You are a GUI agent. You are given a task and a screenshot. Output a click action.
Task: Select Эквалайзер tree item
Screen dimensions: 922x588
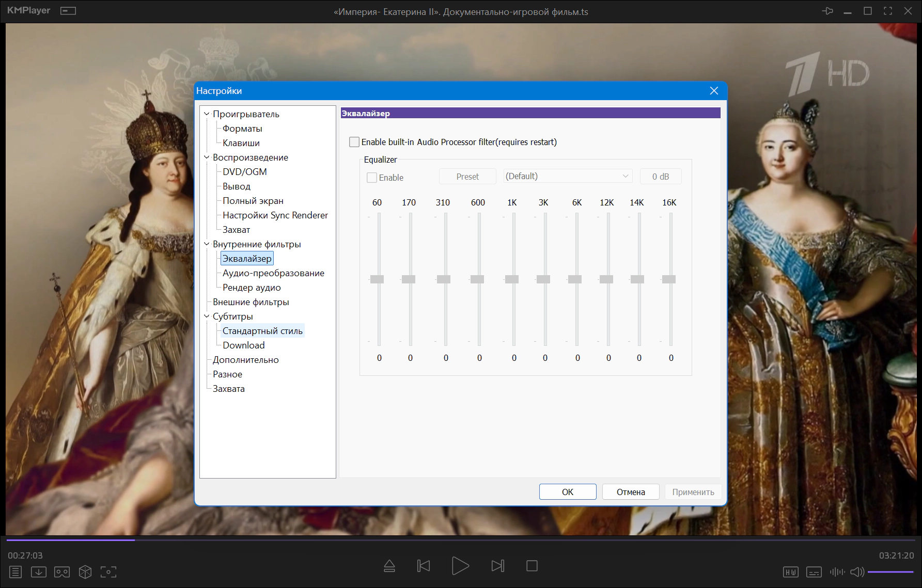pyautogui.click(x=247, y=259)
